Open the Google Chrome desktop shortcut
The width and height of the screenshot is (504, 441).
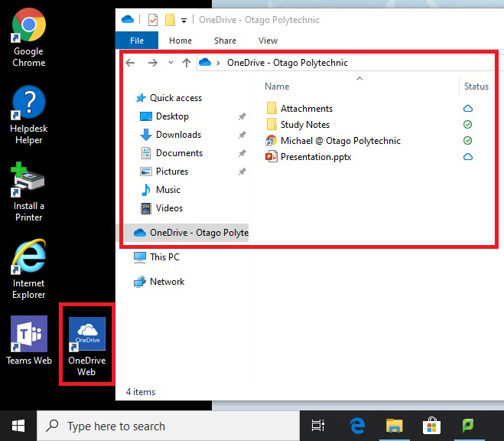coord(28,38)
